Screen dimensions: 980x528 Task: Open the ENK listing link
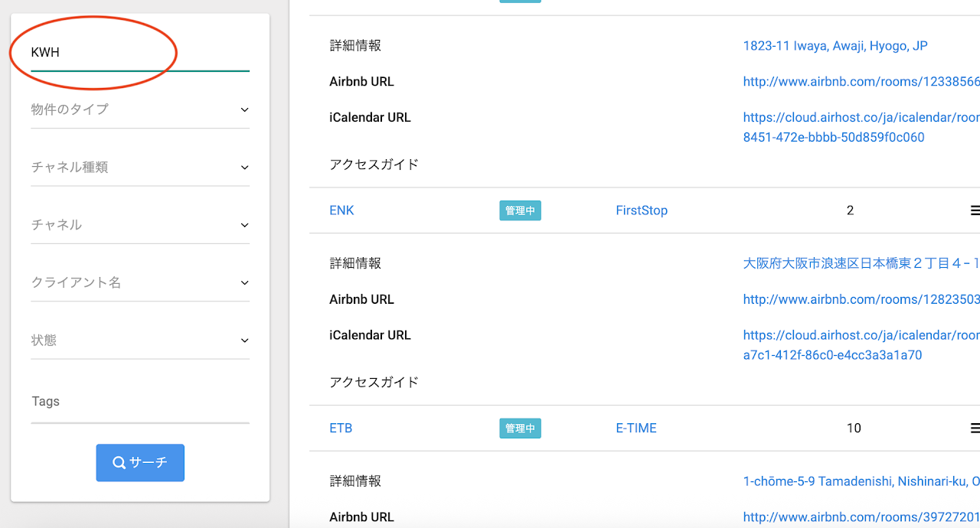coord(341,210)
